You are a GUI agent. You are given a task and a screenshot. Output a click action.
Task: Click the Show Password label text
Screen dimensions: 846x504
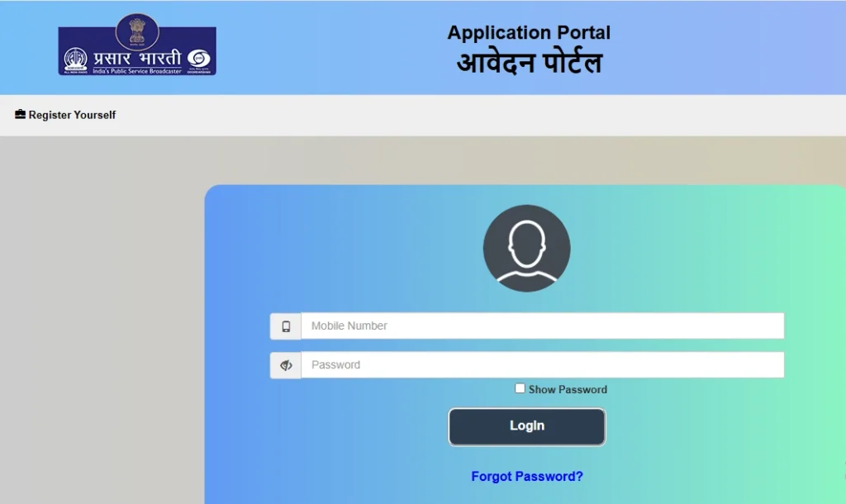568,390
